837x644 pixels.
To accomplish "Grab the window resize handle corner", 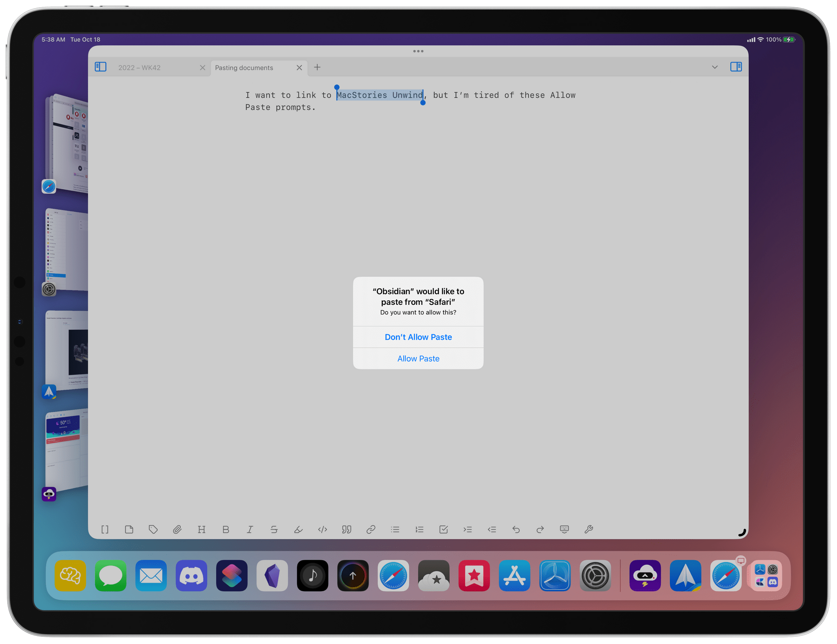I will [x=742, y=532].
